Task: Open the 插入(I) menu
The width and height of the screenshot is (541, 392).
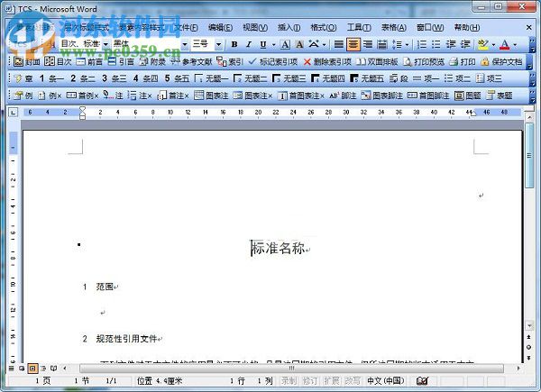Action: click(289, 28)
